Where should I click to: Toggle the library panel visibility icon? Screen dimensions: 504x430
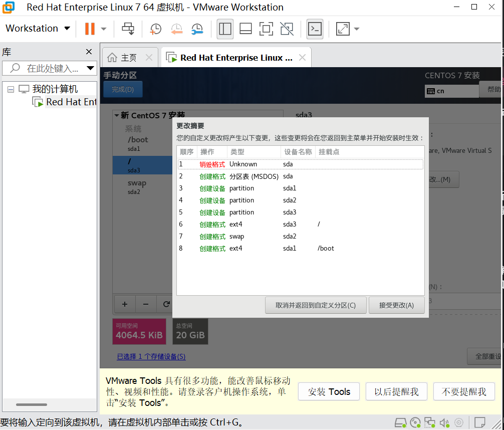pos(225,29)
